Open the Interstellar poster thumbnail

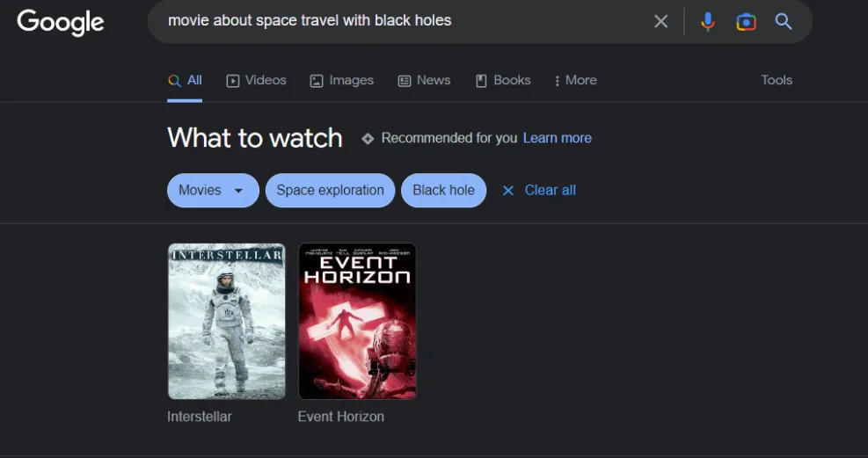click(x=226, y=321)
